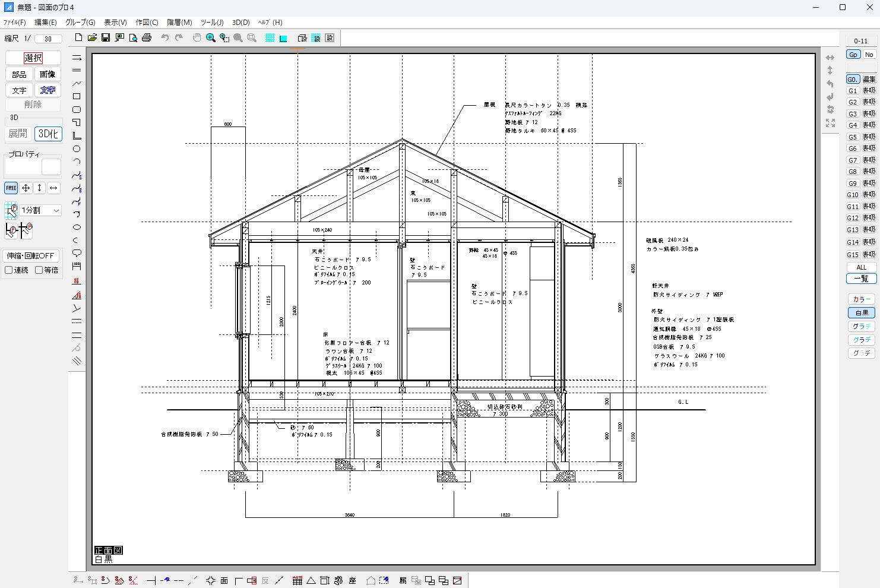Open file with the folder icon
Image resolution: width=880 pixels, height=588 pixels.
(x=92, y=38)
